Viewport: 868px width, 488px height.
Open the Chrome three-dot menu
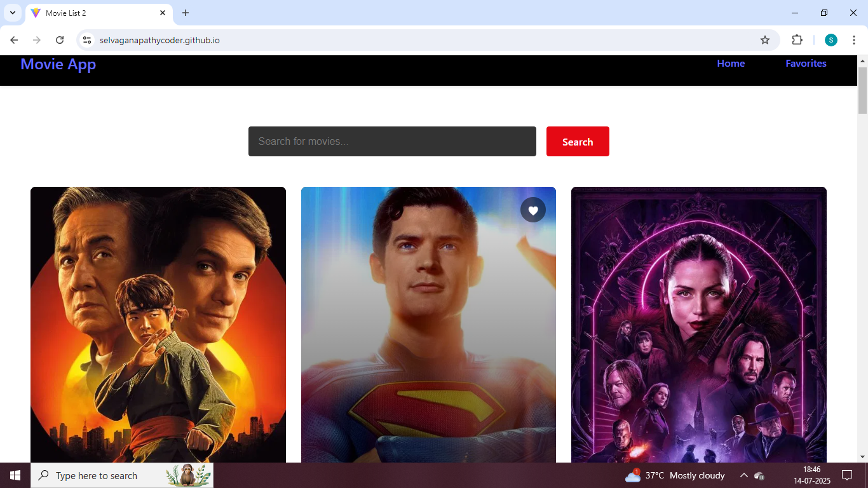pyautogui.click(x=854, y=40)
